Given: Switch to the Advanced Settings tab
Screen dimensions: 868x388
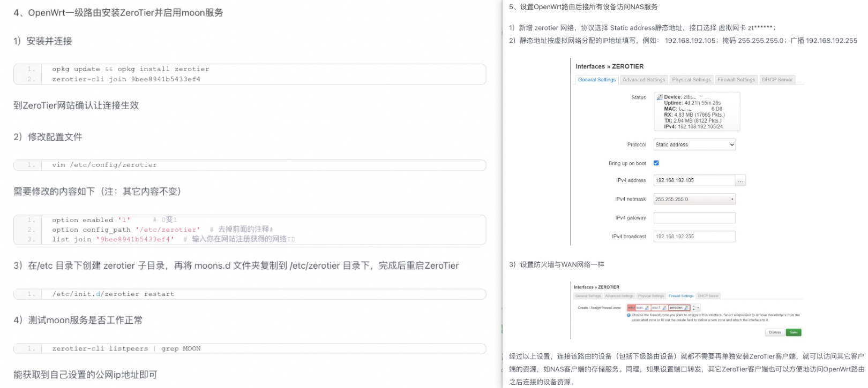Looking at the screenshot, I should 643,80.
